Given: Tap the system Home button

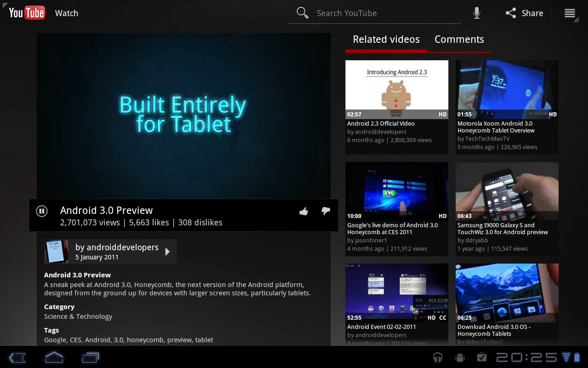Looking at the screenshot, I should (54, 357).
